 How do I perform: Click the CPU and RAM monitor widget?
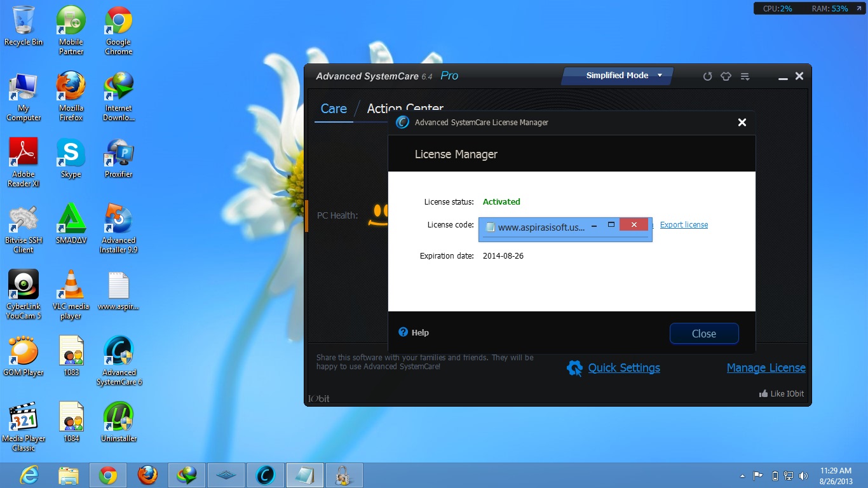coord(808,9)
